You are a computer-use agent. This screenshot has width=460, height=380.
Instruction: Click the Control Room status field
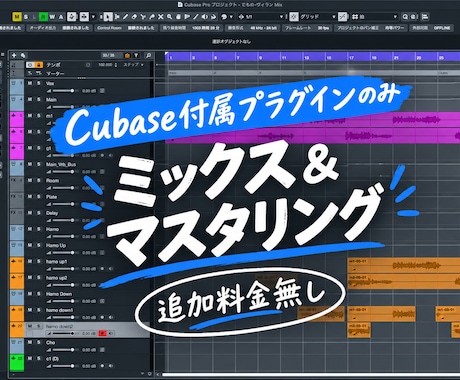coord(126,28)
